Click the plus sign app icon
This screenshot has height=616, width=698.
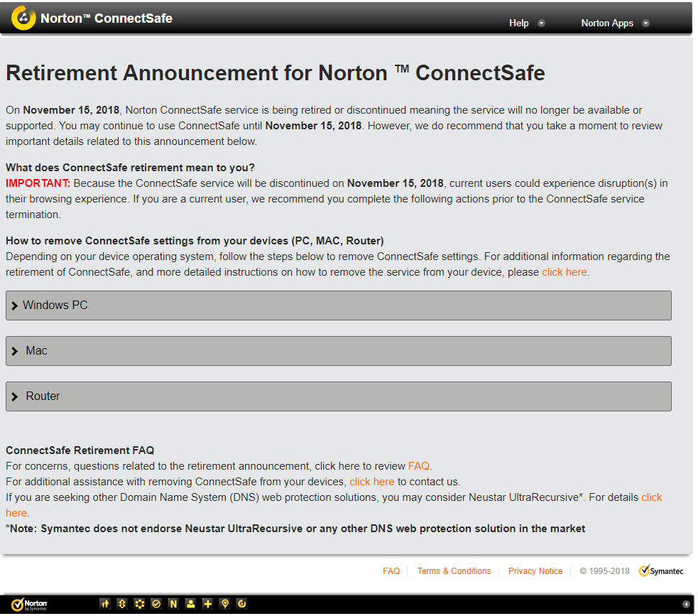point(207,604)
